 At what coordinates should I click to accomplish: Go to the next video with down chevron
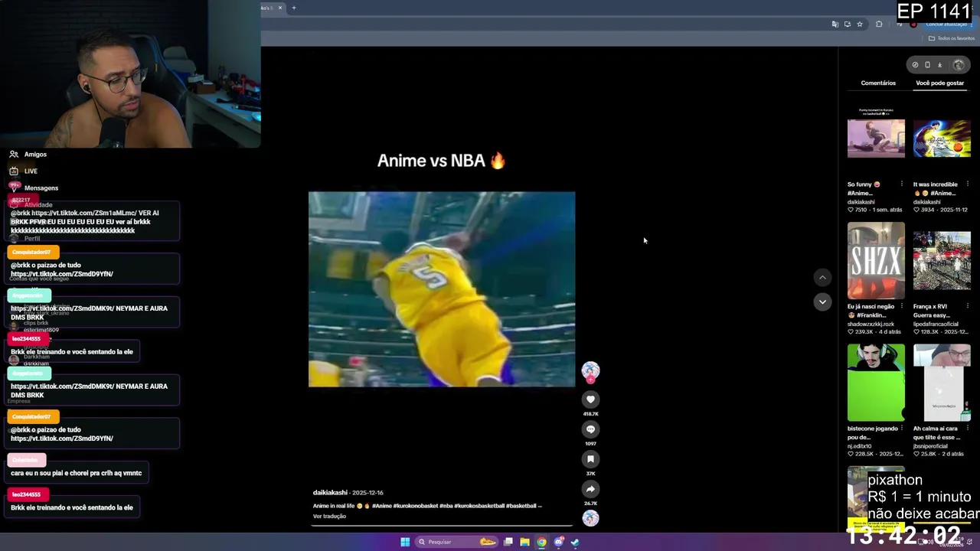pos(822,302)
